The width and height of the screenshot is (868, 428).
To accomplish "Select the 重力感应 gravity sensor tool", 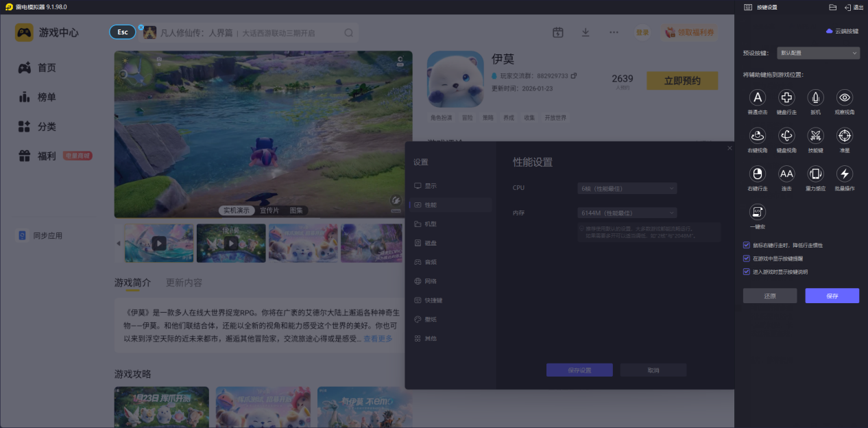I will (816, 174).
